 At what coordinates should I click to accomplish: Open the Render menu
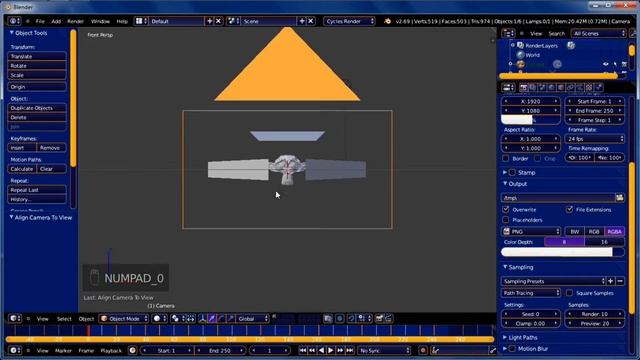(x=76, y=21)
